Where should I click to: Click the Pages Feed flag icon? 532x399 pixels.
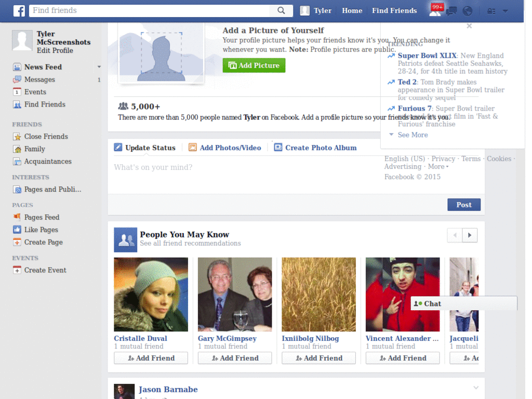click(x=17, y=217)
